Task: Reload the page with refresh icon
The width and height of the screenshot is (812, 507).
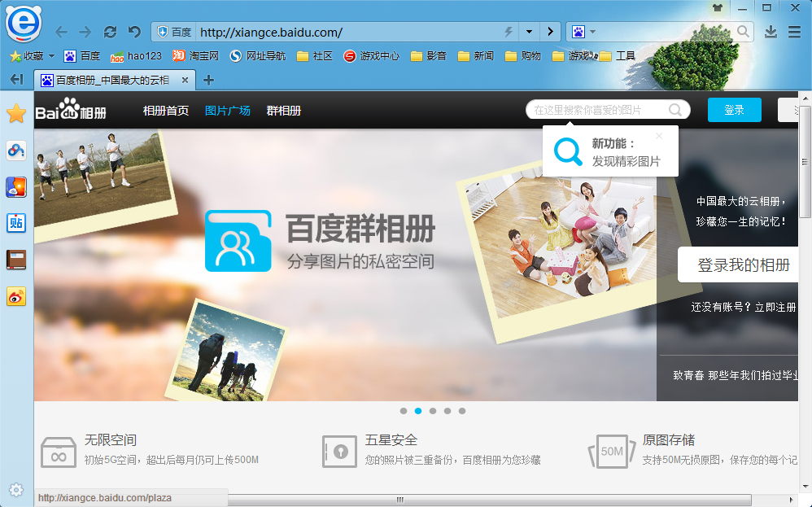Action: (x=110, y=32)
